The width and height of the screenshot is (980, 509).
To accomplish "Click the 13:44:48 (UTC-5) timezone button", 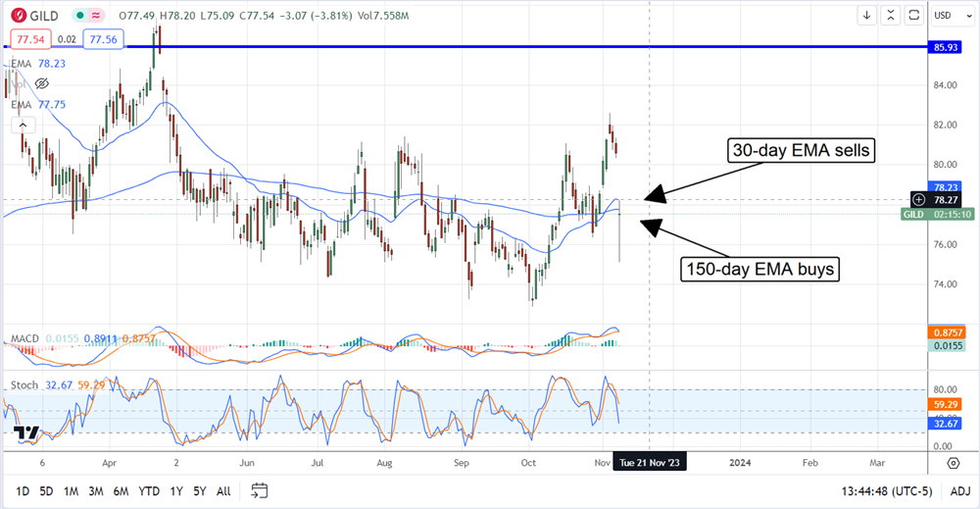I will [886, 491].
